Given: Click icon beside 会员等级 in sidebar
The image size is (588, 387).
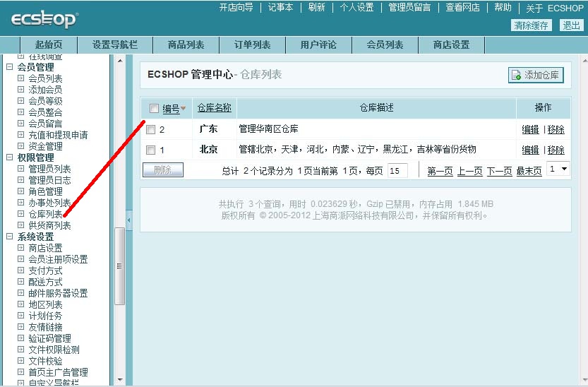Looking at the screenshot, I should pyautogui.click(x=21, y=100).
